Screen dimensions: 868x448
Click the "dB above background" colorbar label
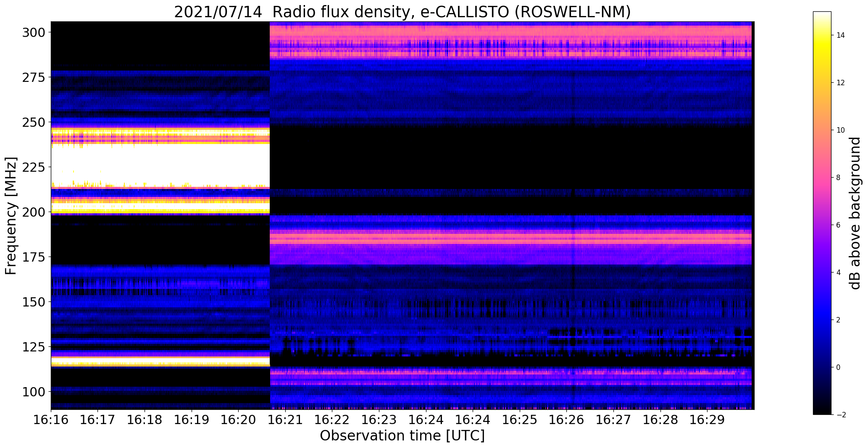[855, 213]
